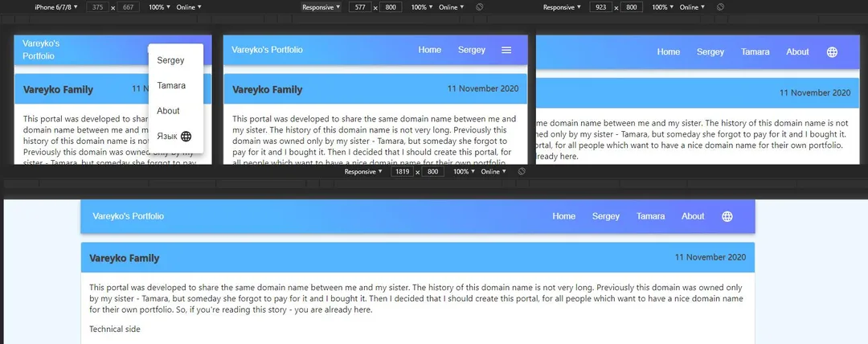
Task: Open the Online dropdown in the 577 wide viewport
Action: [x=451, y=7]
